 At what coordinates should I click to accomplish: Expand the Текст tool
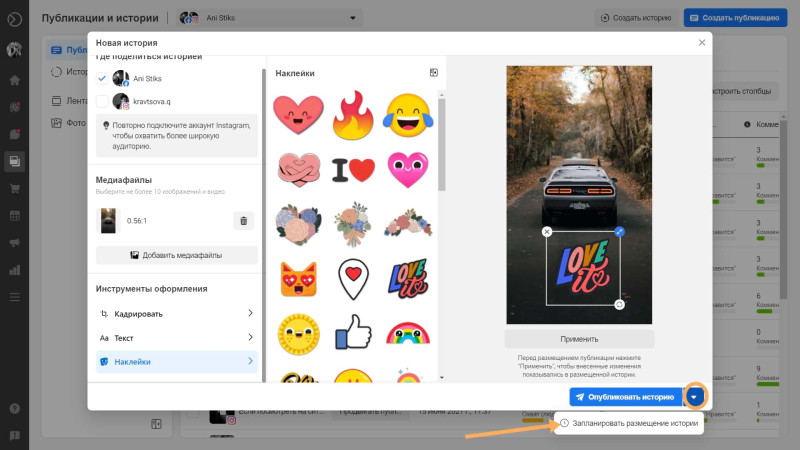tap(177, 338)
